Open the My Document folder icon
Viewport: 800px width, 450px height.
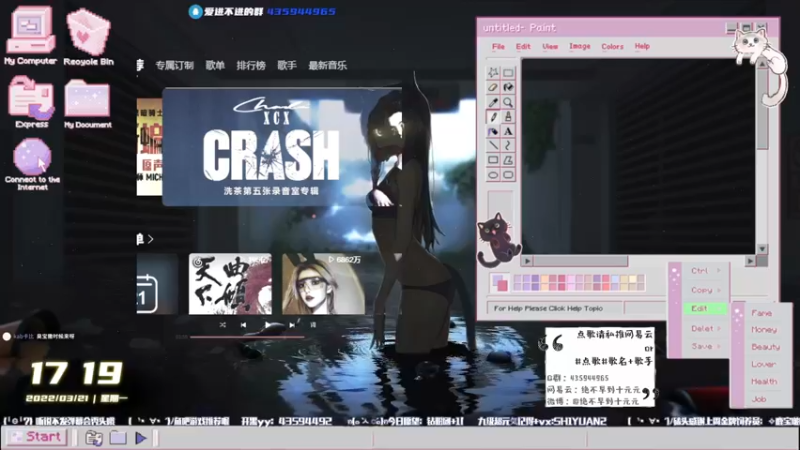click(87, 104)
